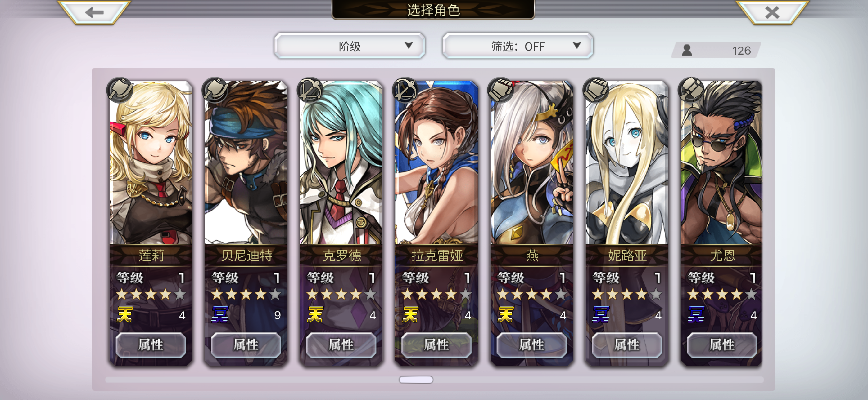Screen dimensions: 868x400
Task: Open 属性 for character 莲莉
Action: (151, 345)
